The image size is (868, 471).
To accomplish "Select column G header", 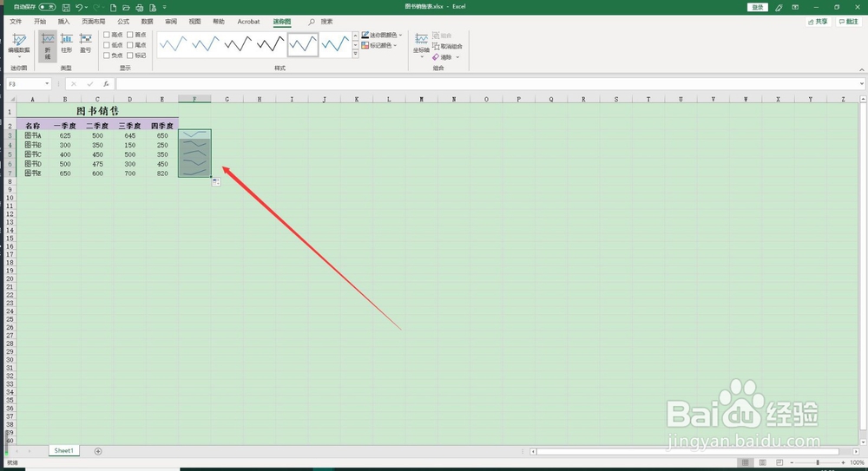I will click(227, 99).
